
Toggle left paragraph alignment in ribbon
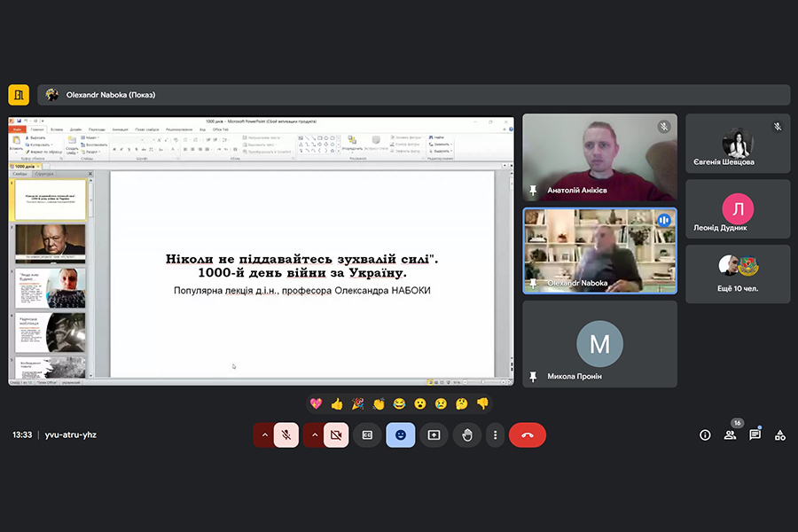click(185, 150)
